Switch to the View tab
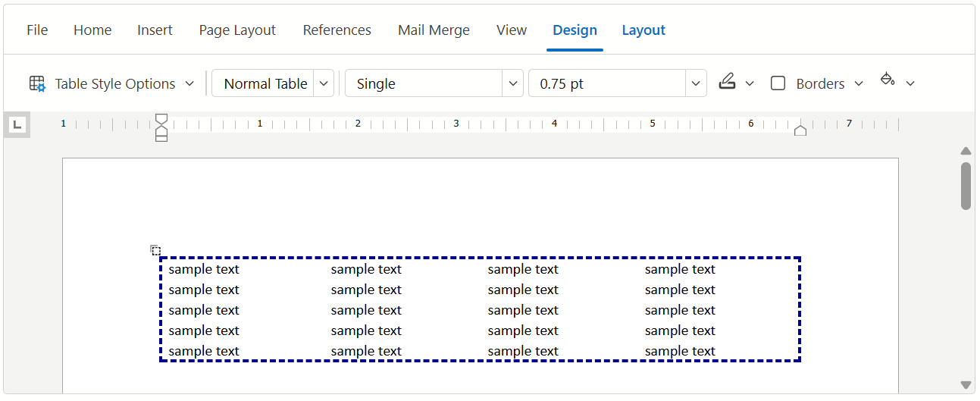Image resolution: width=980 pixels, height=401 pixels. pos(512,30)
